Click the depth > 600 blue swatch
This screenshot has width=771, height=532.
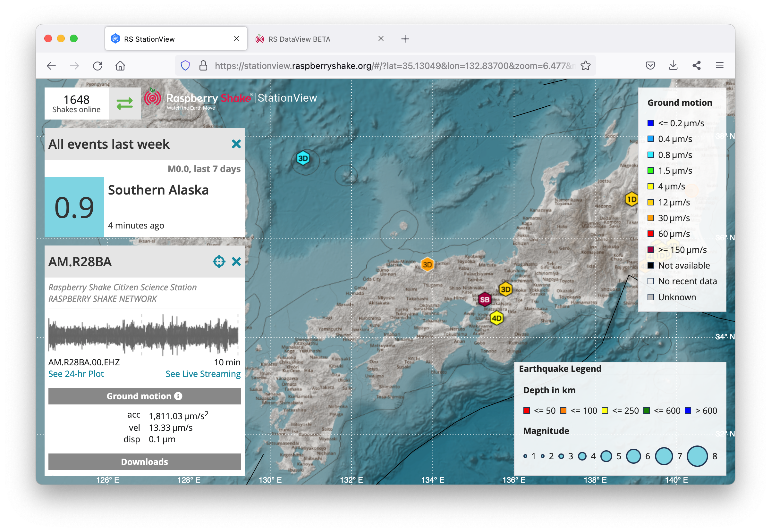(x=688, y=411)
